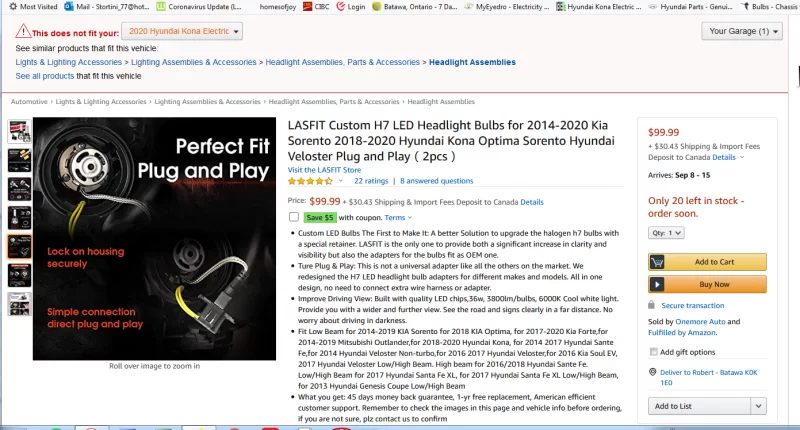Open the CBC bookmark icon

coord(307,7)
